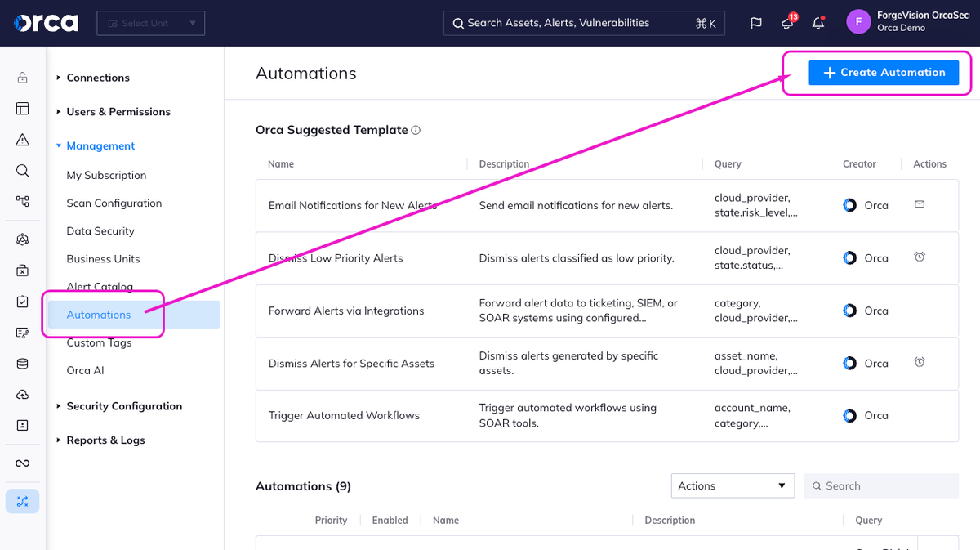Select Automations in sidebar

pos(134,315)
